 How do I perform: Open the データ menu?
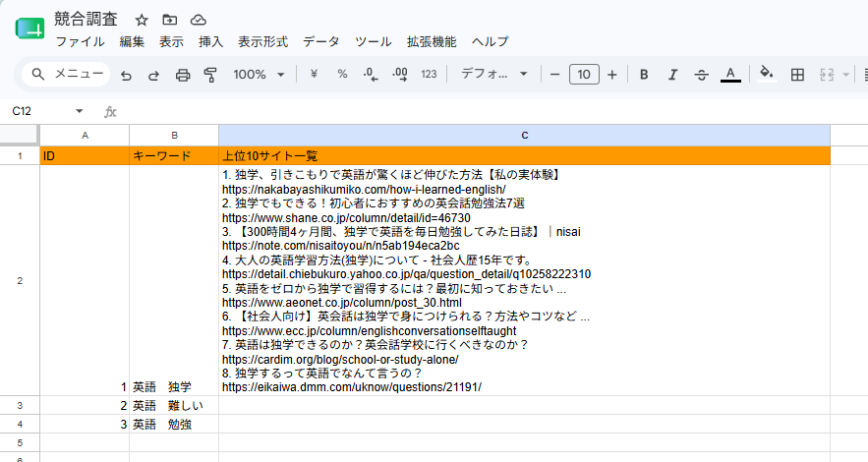click(x=321, y=41)
